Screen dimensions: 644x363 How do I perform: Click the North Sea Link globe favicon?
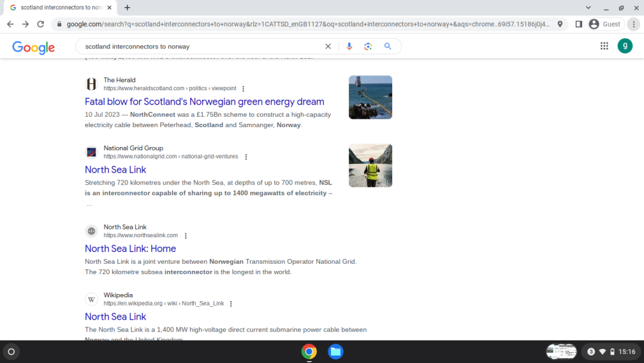91,231
